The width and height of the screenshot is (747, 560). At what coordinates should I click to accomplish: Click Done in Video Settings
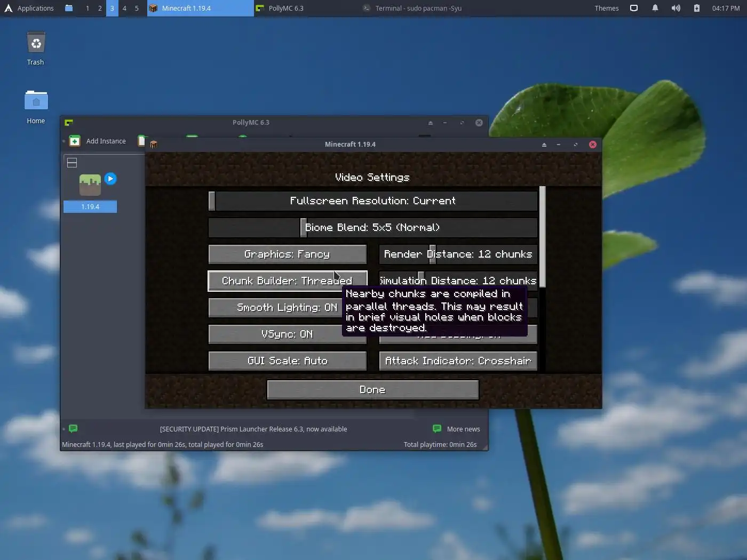tap(373, 389)
